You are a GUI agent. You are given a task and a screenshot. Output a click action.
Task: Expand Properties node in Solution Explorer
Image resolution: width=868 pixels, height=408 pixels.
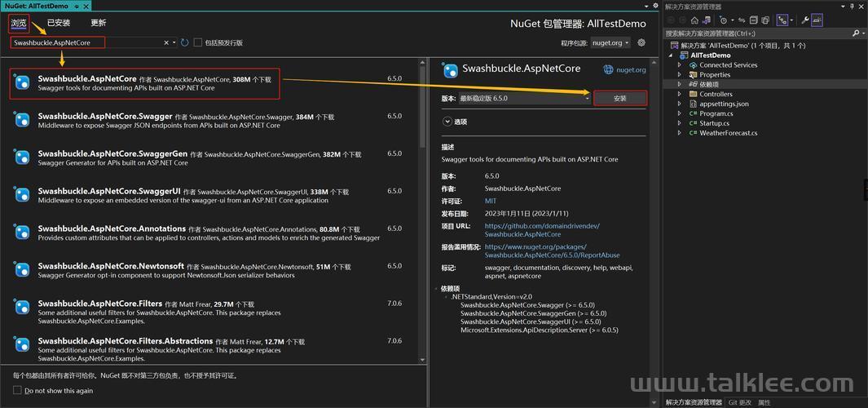coord(680,74)
